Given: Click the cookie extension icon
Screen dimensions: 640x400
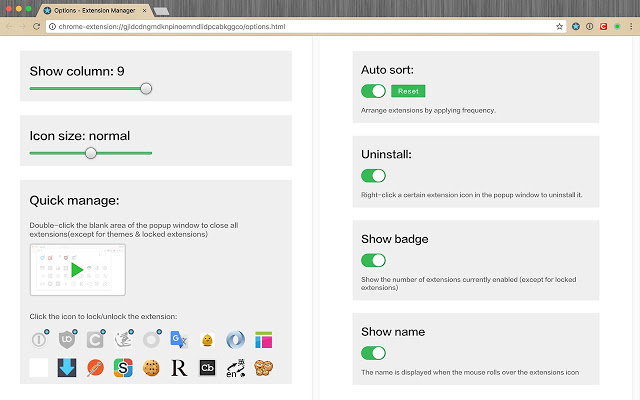Looking at the screenshot, I should 151,368.
